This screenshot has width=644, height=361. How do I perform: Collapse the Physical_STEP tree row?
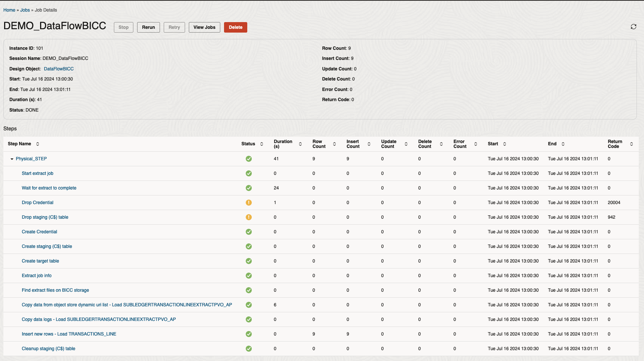click(12, 159)
